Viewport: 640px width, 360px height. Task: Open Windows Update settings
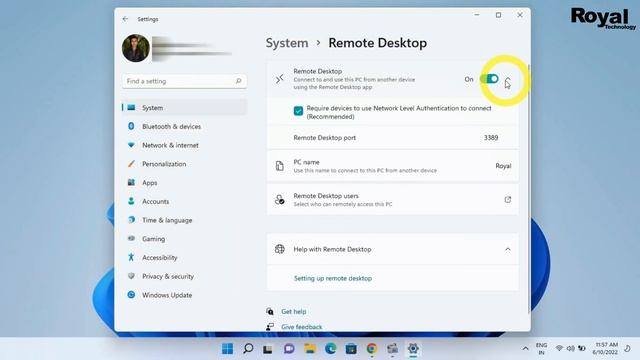pyautogui.click(x=184, y=295)
